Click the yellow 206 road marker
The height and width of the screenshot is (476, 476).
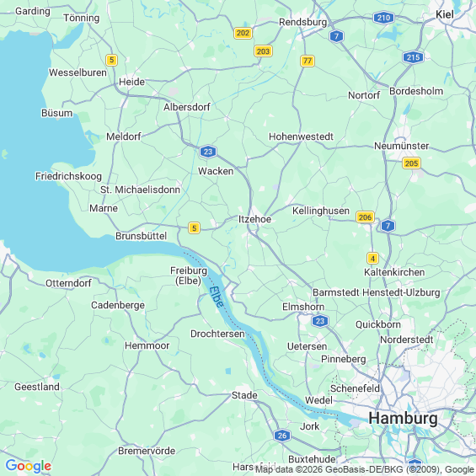365,217
